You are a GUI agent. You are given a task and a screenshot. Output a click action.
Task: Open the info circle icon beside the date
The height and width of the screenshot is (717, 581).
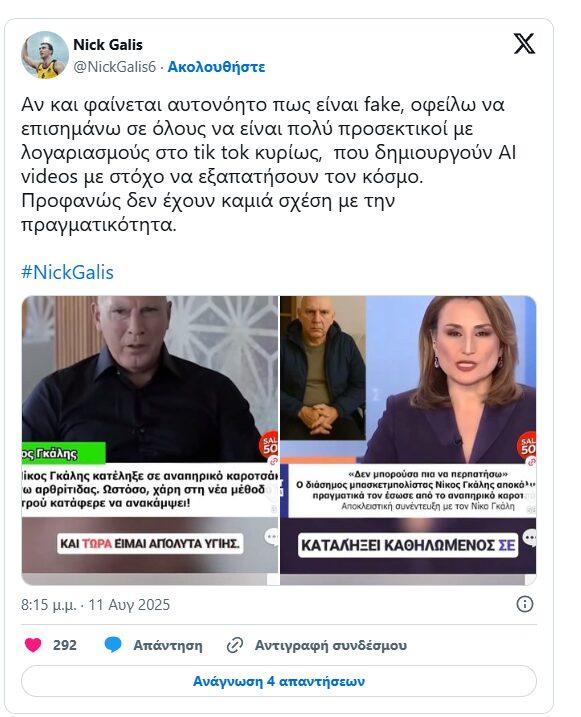point(524,604)
